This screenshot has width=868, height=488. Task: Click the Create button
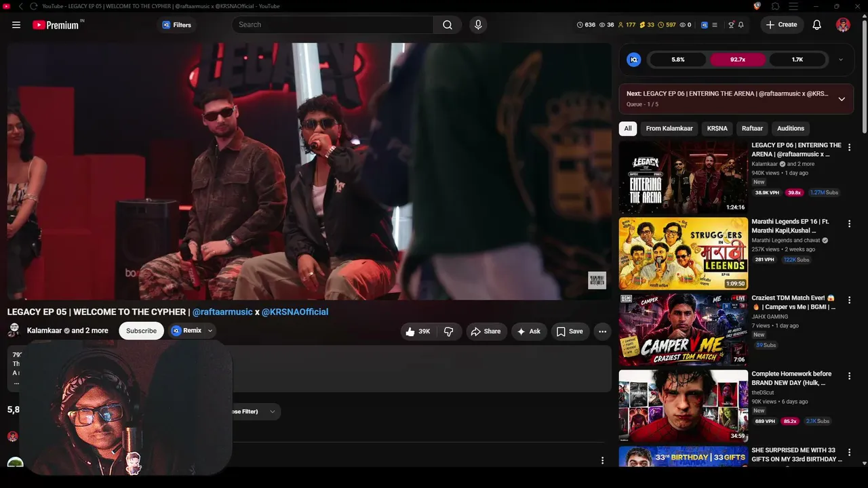click(x=782, y=25)
